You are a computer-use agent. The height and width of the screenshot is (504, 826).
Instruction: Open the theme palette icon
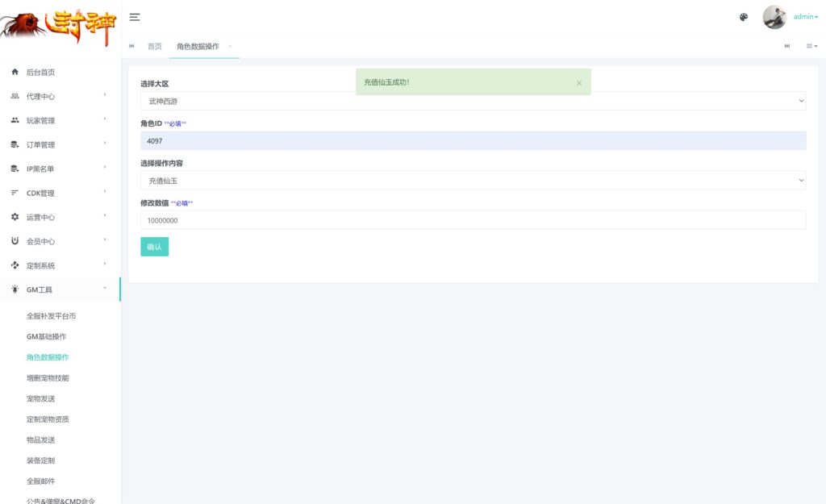744,17
